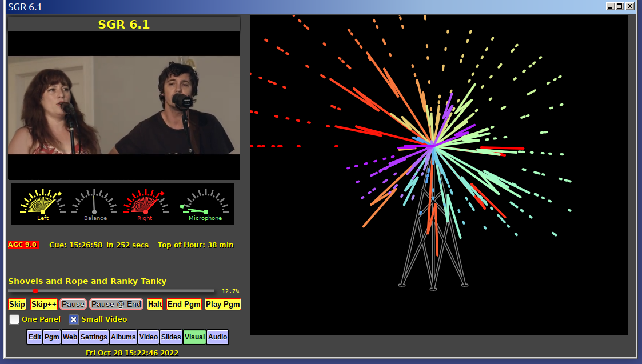Uncheck the Small Video checkbox

74,319
